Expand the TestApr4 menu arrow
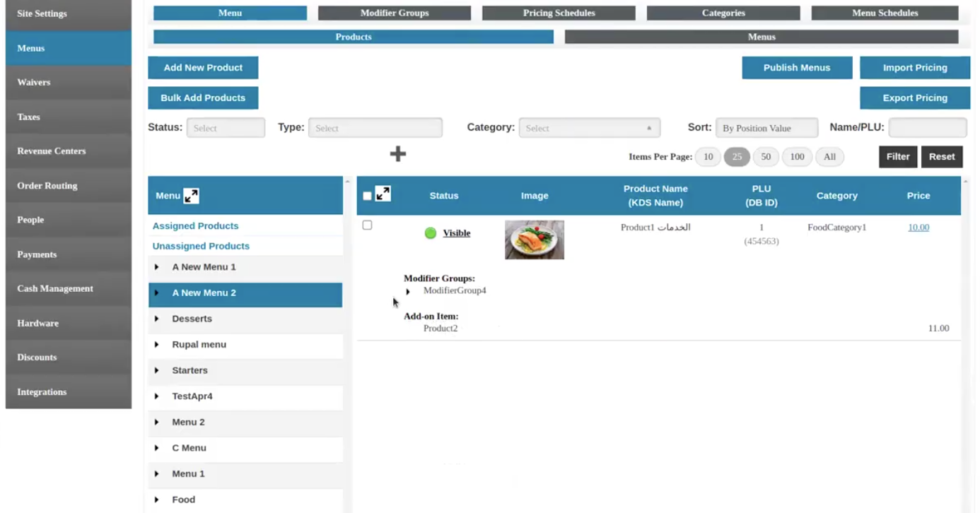This screenshot has width=980, height=513. (x=157, y=396)
